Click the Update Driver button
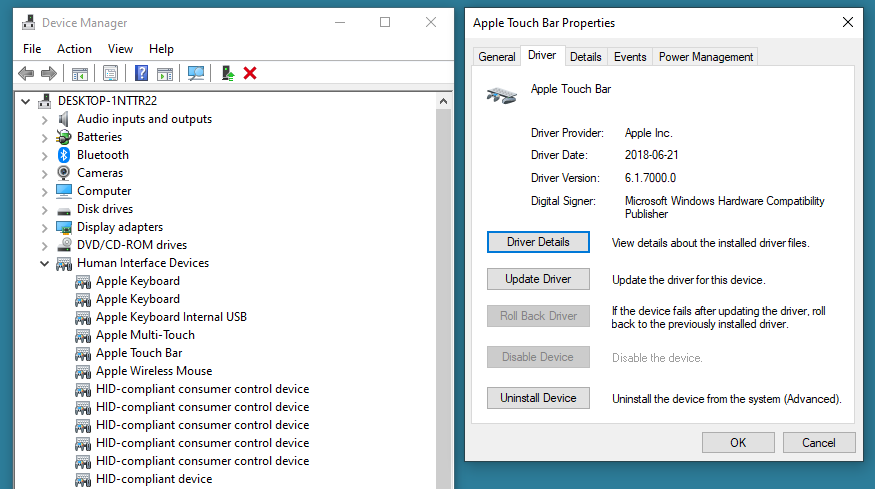Screen dimensions: 875x489 [x=538, y=279]
